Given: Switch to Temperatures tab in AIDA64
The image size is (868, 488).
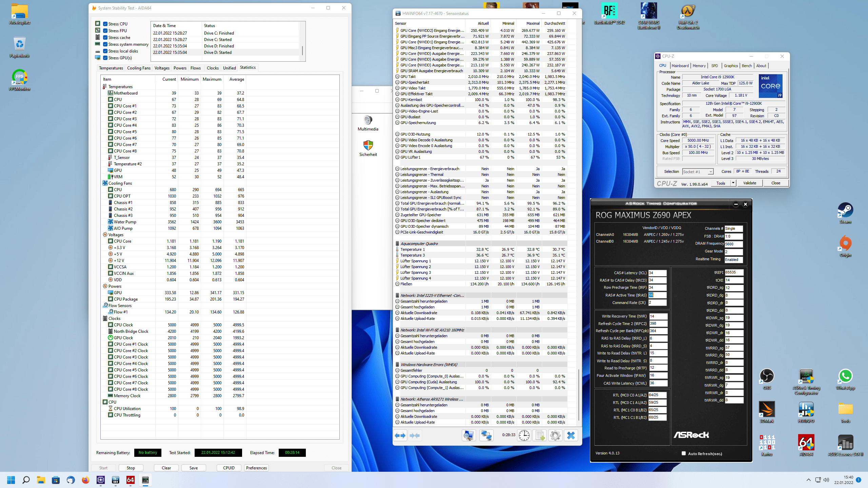Looking at the screenshot, I should 111,68.
